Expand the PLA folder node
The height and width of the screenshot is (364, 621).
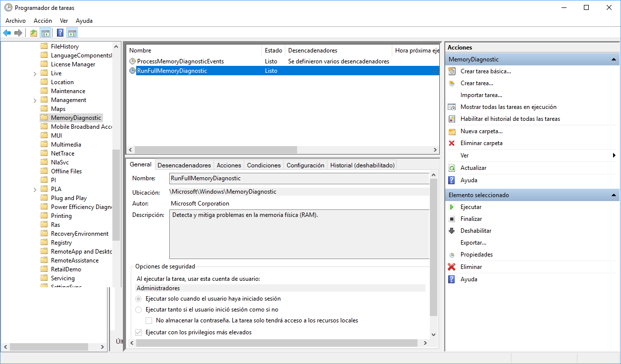pyautogui.click(x=35, y=189)
